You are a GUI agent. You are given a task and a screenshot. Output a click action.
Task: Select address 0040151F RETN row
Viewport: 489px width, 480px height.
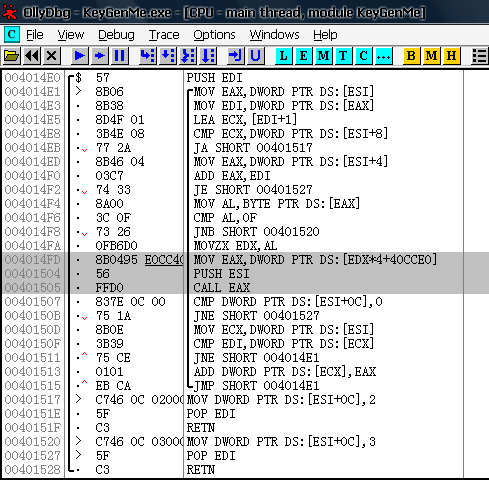click(x=32, y=428)
